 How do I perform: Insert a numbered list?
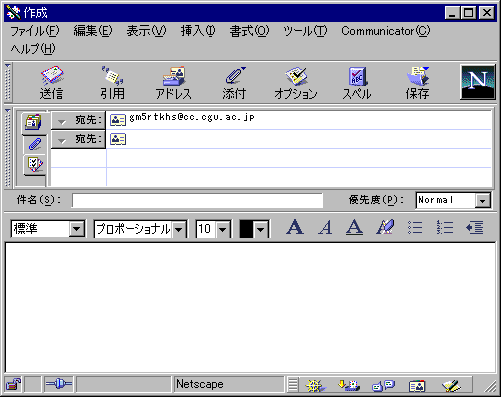tap(445, 228)
